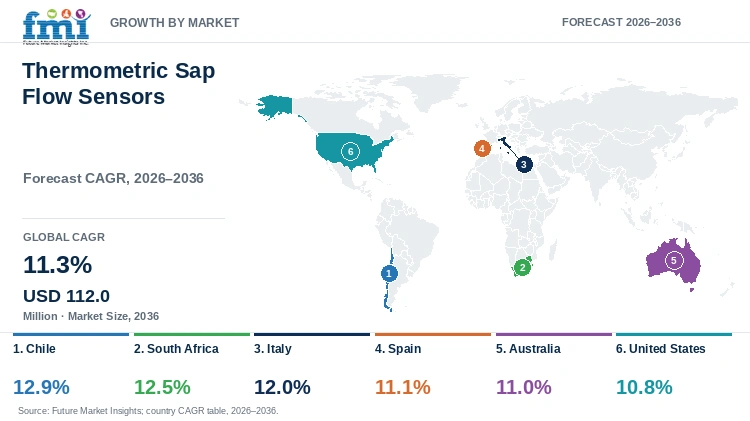
Task: Click the 10.8% value for United States
Action: [x=644, y=387]
